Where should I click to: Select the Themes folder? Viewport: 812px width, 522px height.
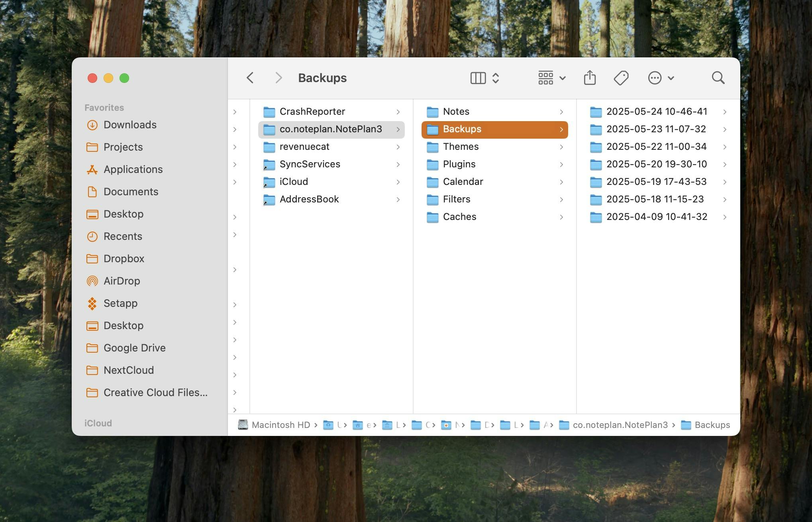[x=494, y=147]
